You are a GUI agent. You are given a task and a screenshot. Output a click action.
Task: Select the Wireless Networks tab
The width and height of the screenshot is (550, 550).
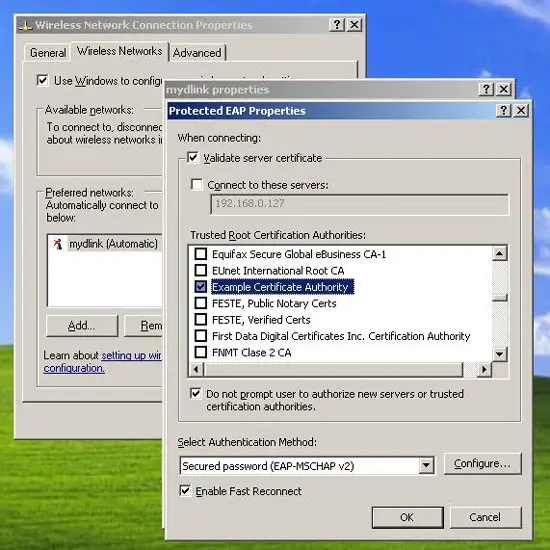120,51
